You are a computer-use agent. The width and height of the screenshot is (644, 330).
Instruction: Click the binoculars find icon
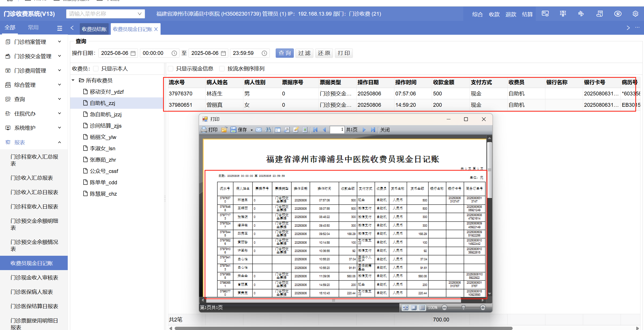click(268, 130)
